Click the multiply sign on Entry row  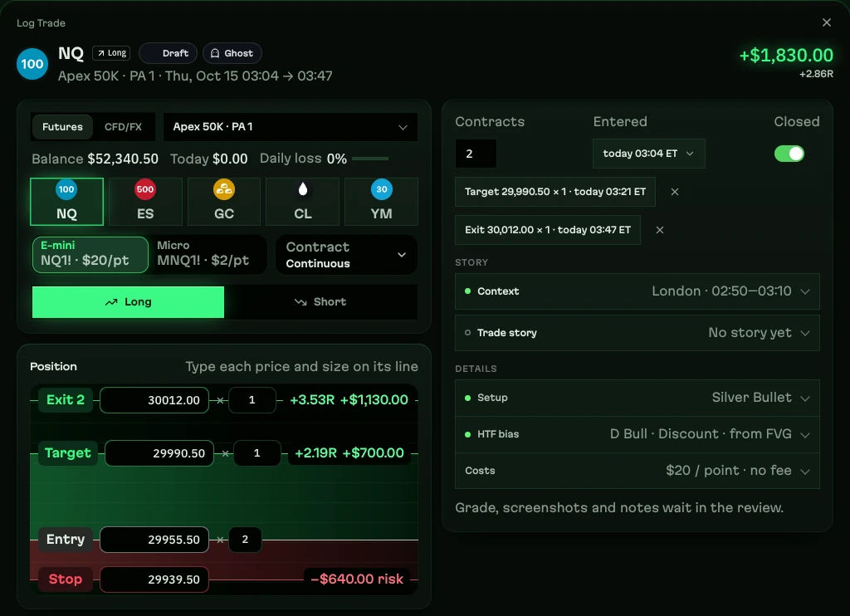coord(220,540)
